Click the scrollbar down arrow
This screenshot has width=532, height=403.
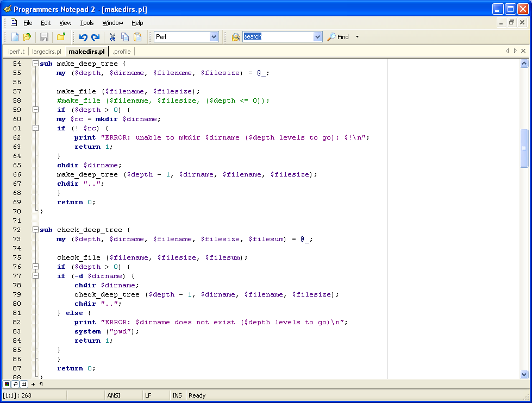524,375
